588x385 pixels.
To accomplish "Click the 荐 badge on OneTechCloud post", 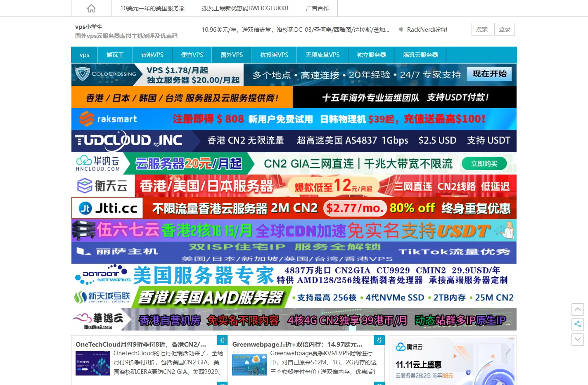I will 223,340.
